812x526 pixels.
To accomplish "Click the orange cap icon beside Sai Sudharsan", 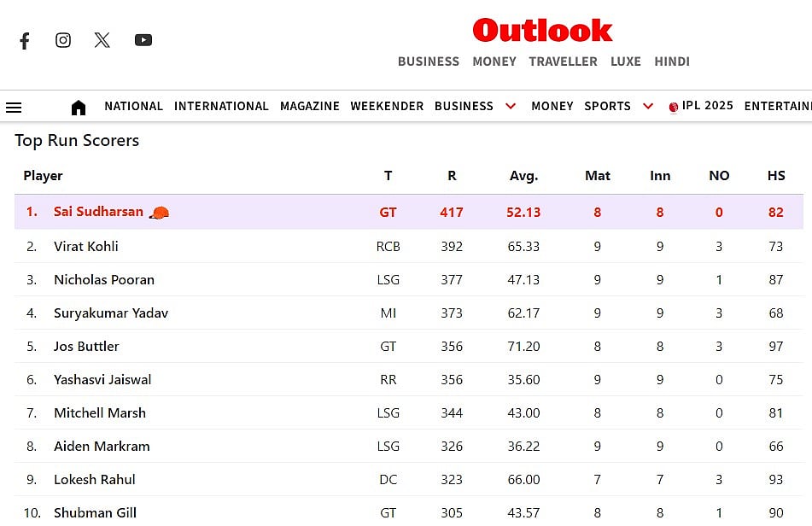I will click(x=159, y=213).
